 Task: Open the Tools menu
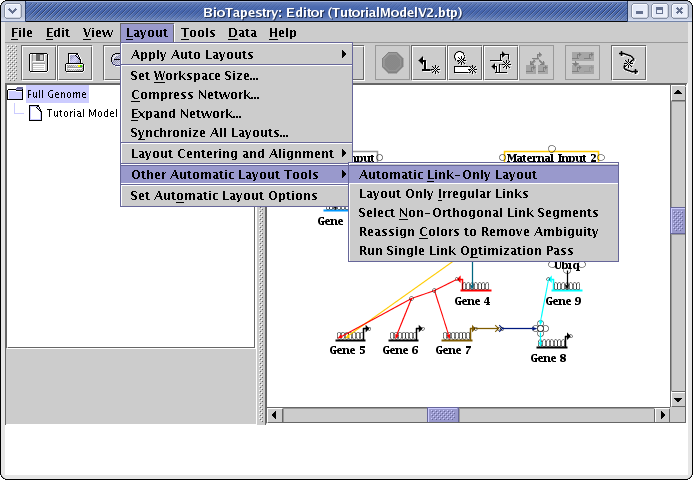[198, 33]
